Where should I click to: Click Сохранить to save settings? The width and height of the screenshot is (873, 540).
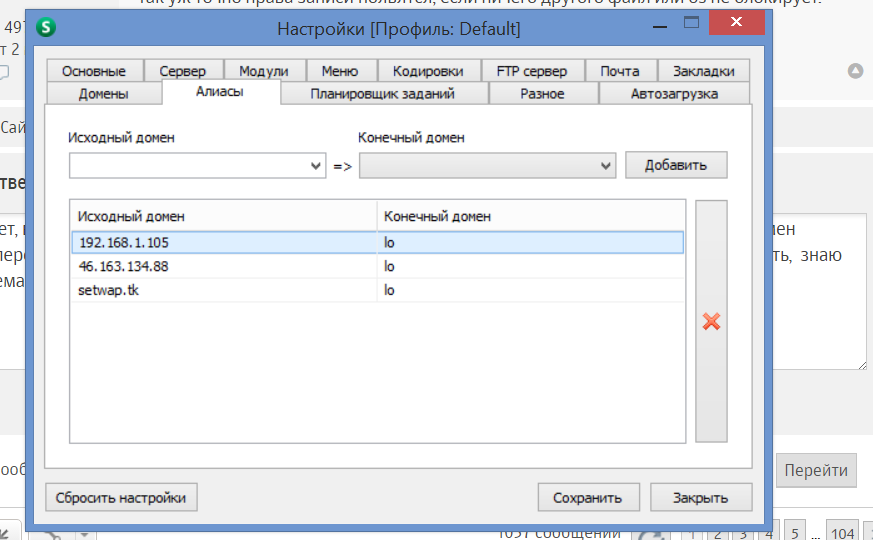(587, 497)
